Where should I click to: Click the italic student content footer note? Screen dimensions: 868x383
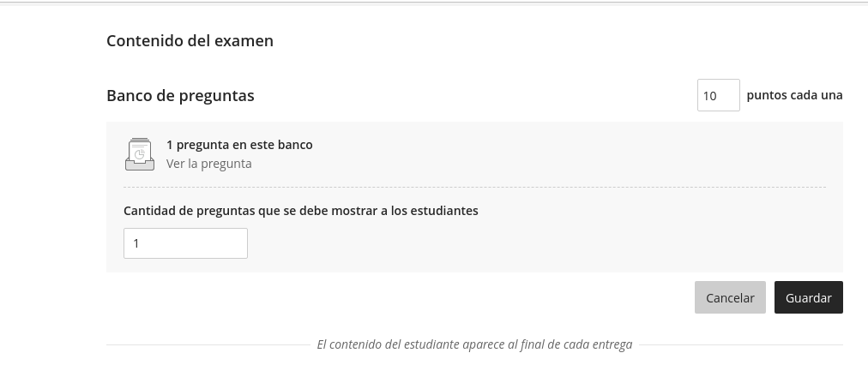point(474,344)
